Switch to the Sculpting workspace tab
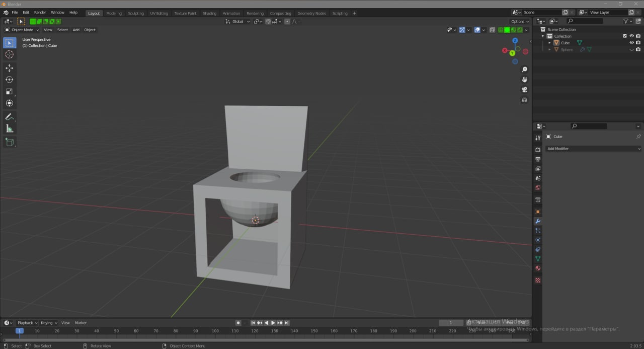644x349 pixels. [x=135, y=13]
